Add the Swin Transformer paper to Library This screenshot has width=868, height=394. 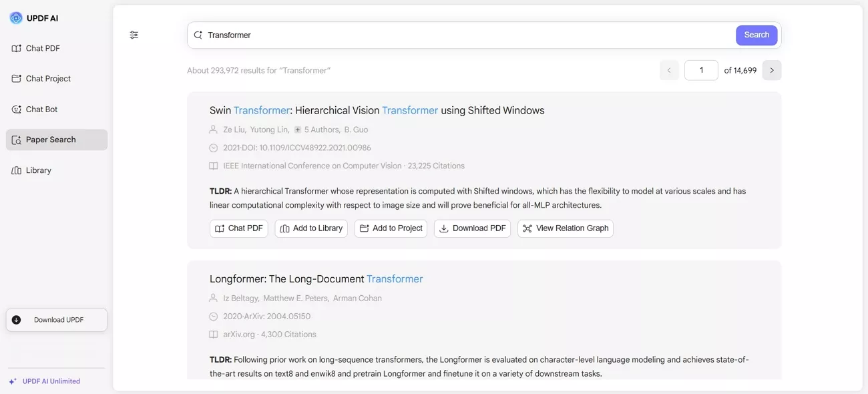[x=311, y=228]
